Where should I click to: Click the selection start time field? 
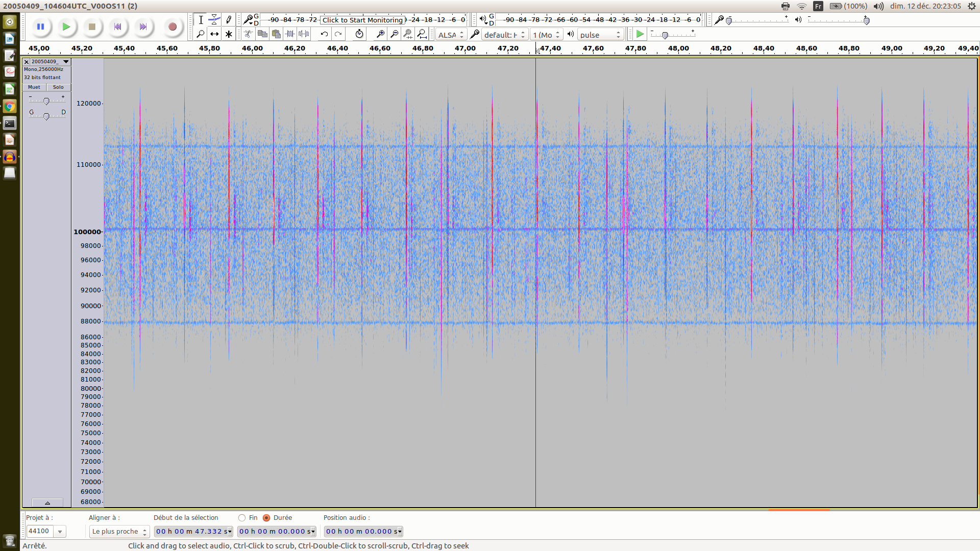(x=193, y=532)
